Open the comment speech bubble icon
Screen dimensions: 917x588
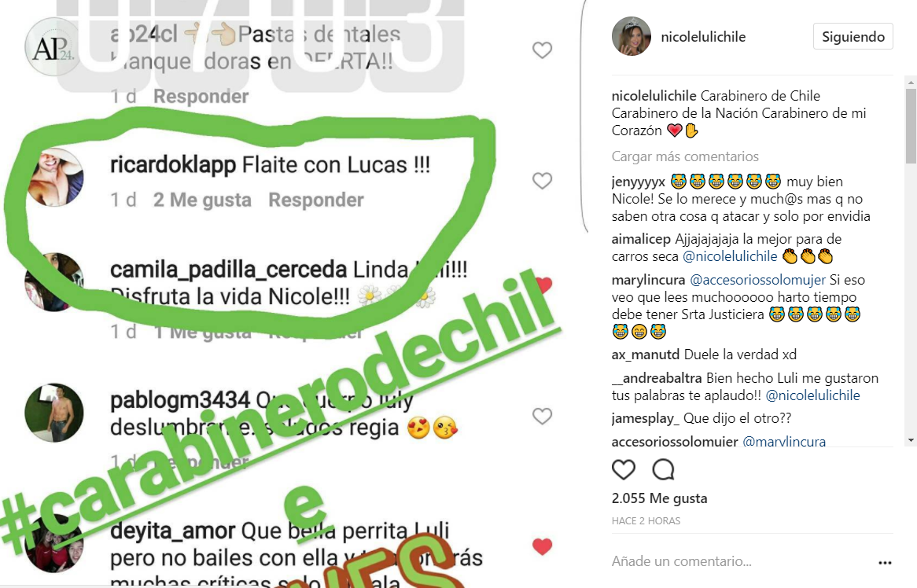pos(664,469)
